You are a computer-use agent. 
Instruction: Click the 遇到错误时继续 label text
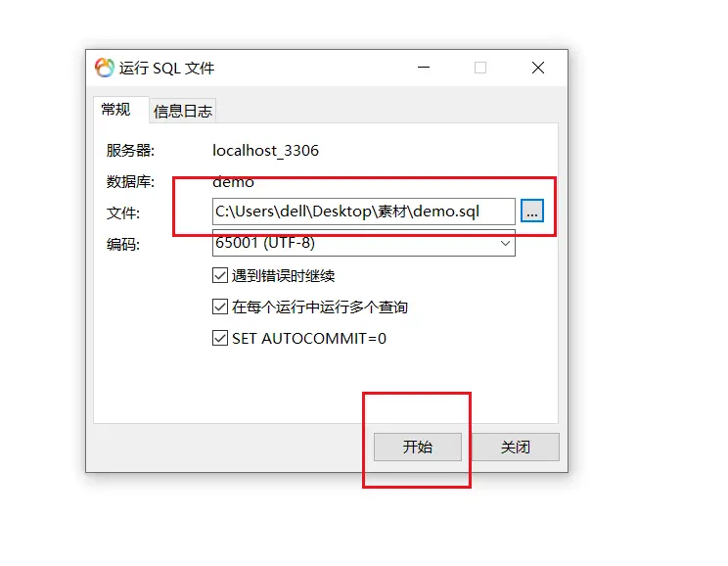(283, 276)
